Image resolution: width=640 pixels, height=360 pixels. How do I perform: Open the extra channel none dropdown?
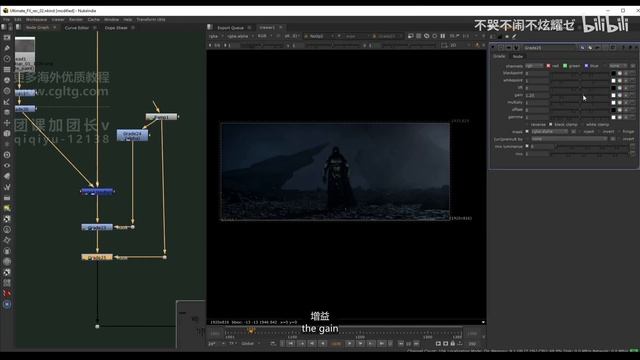(x=618, y=66)
